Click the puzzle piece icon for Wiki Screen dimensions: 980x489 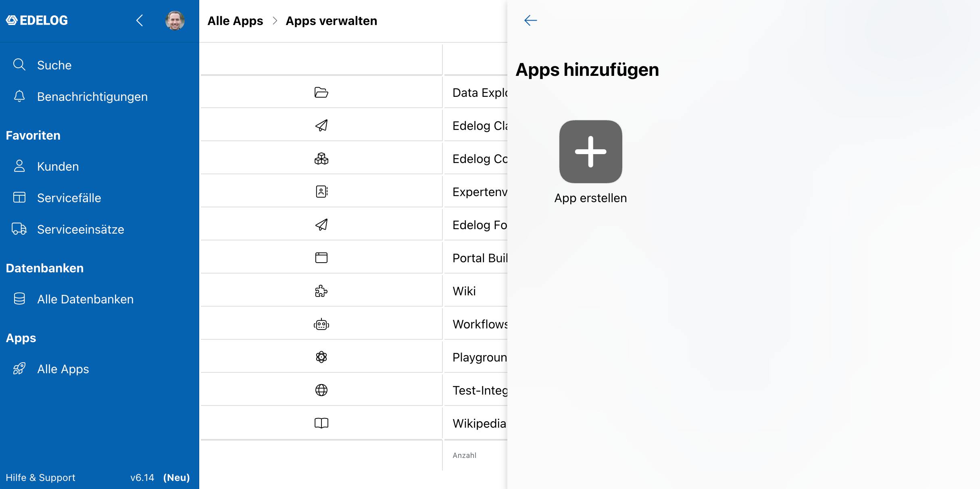point(321,291)
